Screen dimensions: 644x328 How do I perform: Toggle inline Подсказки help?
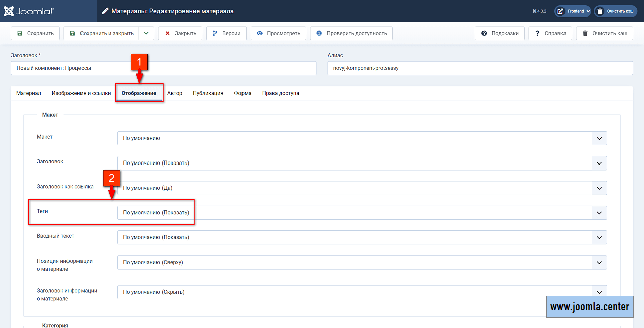(x=500, y=33)
